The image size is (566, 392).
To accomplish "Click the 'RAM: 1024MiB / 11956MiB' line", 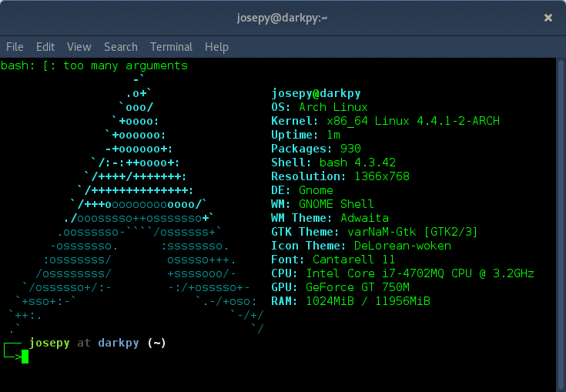I will [x=351, y=301].
